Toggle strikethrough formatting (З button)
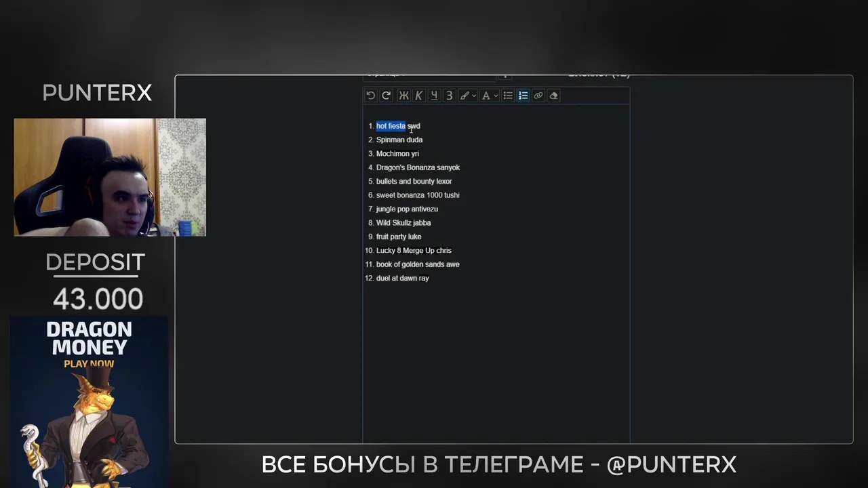The height and width of the screenshot is (488, 868). click(449, 96)
